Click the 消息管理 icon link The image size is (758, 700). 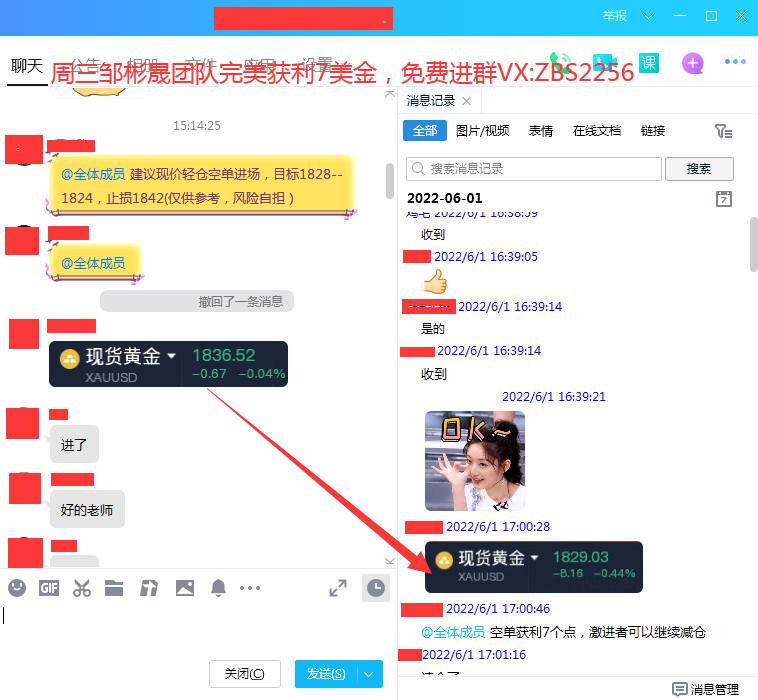(706, 689)
